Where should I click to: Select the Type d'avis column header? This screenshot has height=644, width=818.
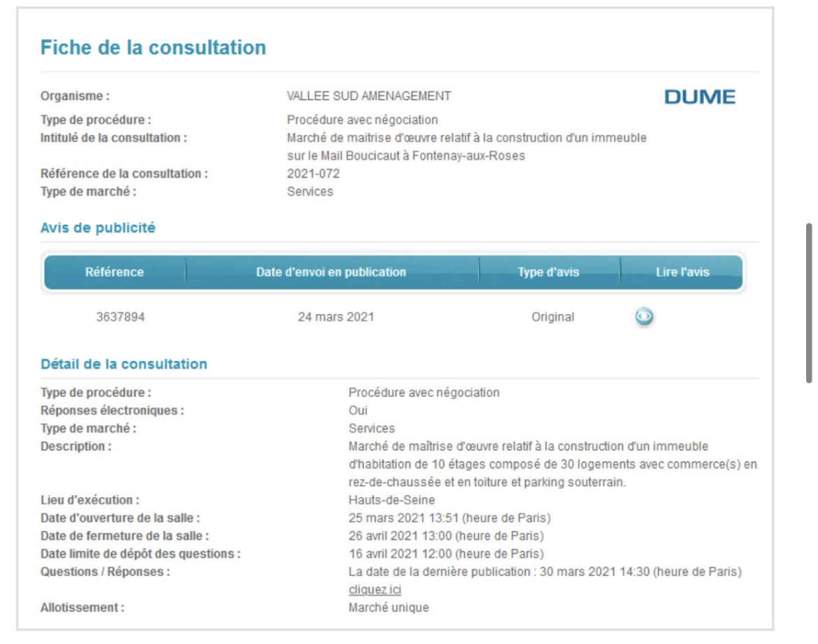pyautogui.click(x=548, y=272)
